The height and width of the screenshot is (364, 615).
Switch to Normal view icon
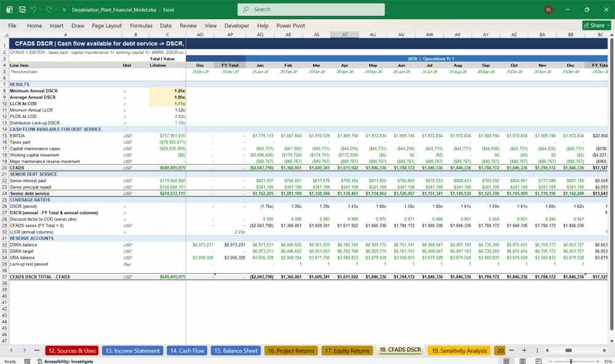[506, 362]
